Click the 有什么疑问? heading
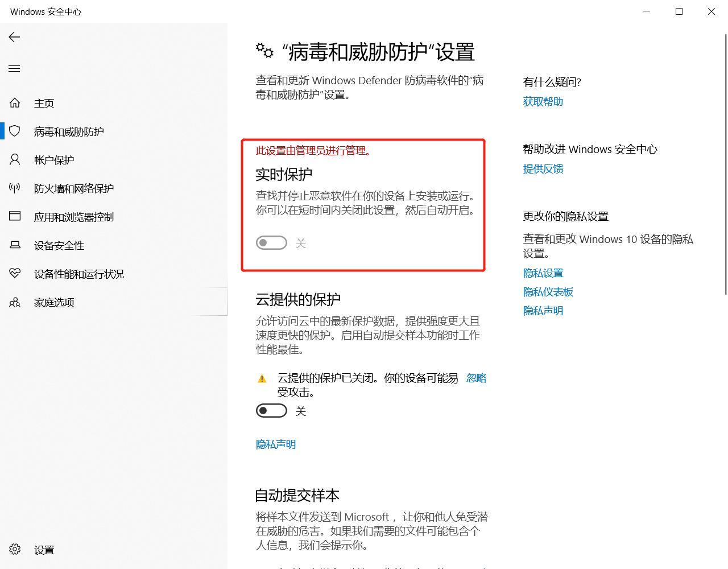This screenshot has width=728, height=569. tap(552, 82)
